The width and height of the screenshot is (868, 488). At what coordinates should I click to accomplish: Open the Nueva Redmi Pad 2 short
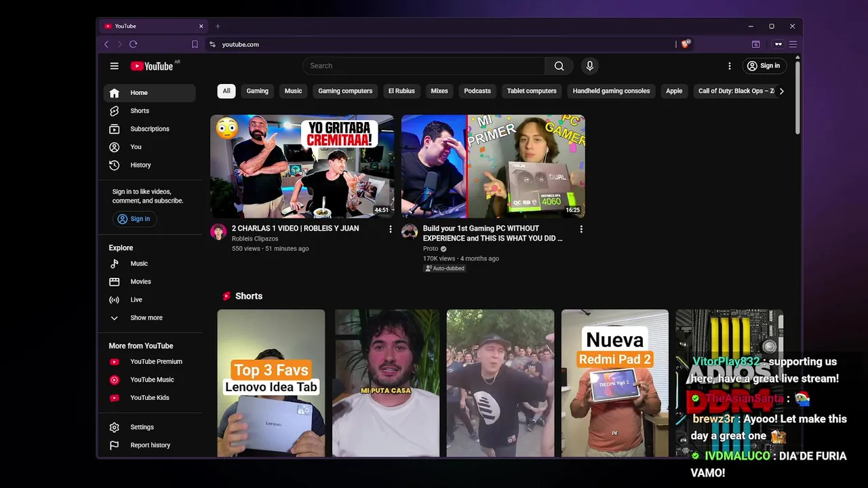pyautogui.click(x=615, y=383)
